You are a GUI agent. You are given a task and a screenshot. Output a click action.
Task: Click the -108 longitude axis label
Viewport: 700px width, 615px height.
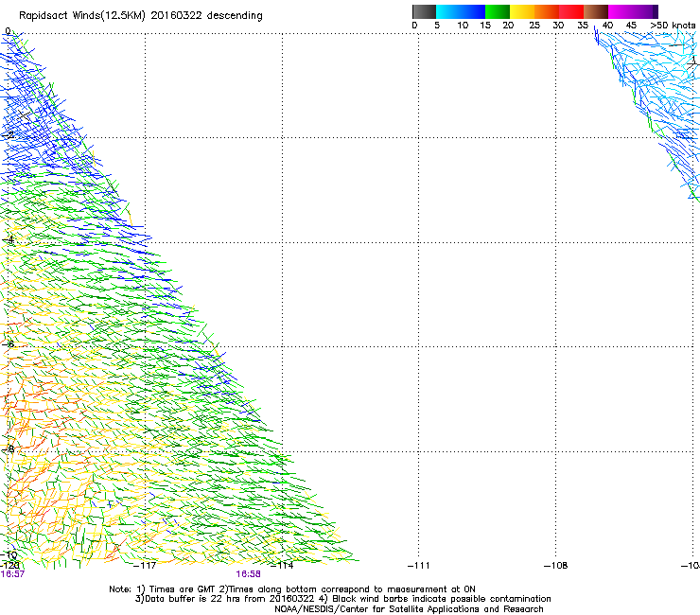point(556,566)
